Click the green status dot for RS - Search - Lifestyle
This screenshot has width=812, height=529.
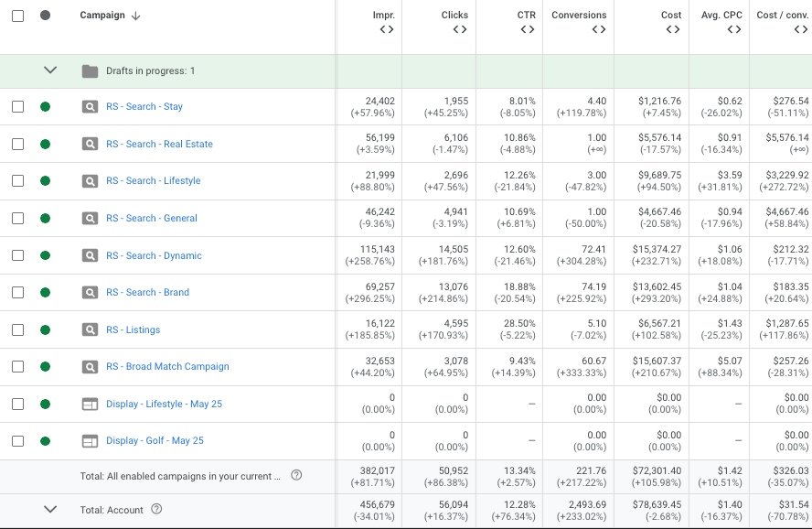pos(45,181)
